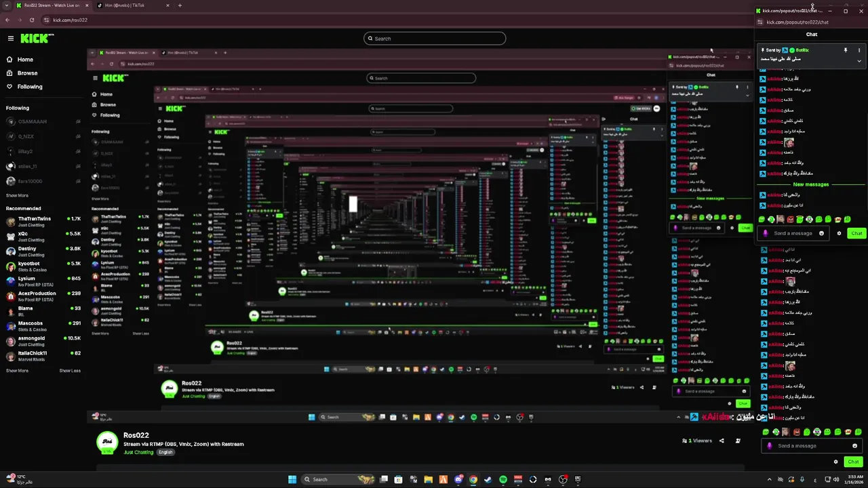The height and width of the screenshot is (488, 868).
Task: Open Spotify from the taskbar
Action: click(502, 479)
